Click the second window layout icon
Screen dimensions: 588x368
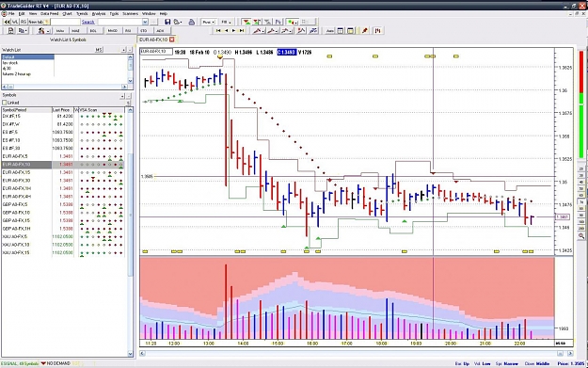(x=351, y=31)
